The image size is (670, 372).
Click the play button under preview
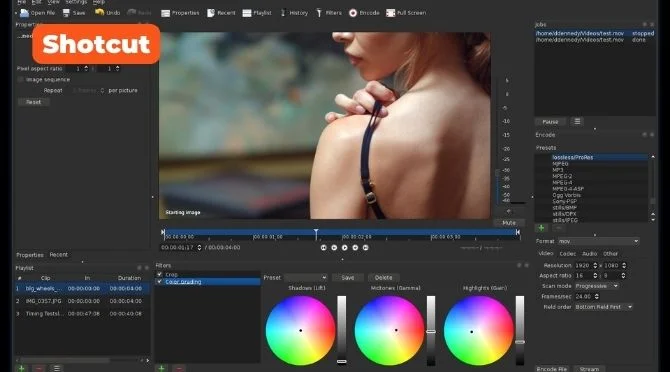pos(345,247)
